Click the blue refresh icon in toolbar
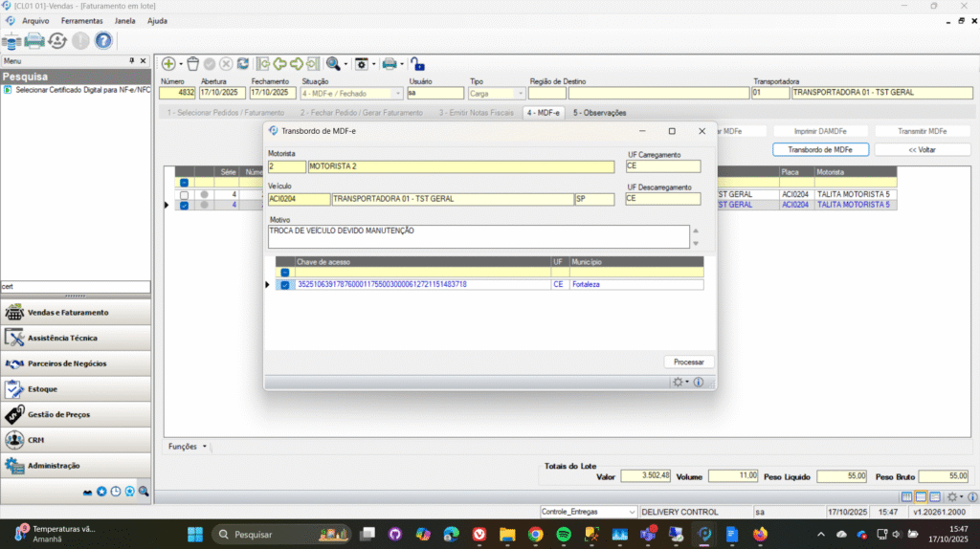The image size is (980, 549). [x=243, y=64]
